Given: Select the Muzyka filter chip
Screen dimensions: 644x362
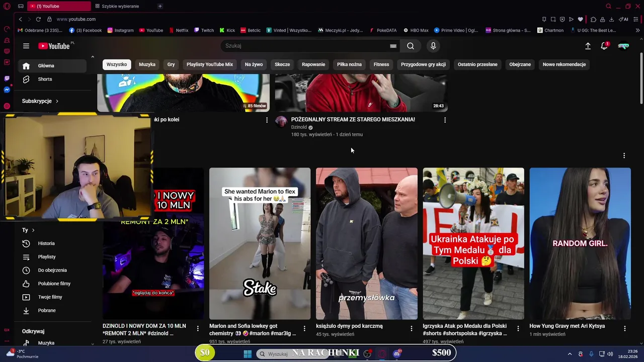Looking at the screenshot, I should coord(147,64).
